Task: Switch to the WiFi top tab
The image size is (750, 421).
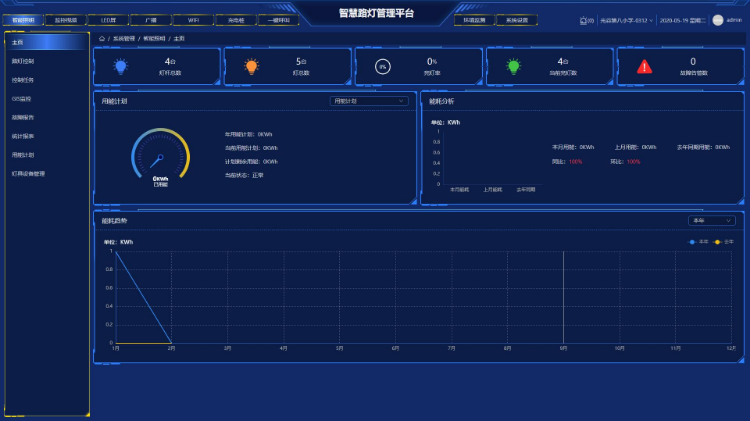Action: pyautogui.click(x=193, y=19)
